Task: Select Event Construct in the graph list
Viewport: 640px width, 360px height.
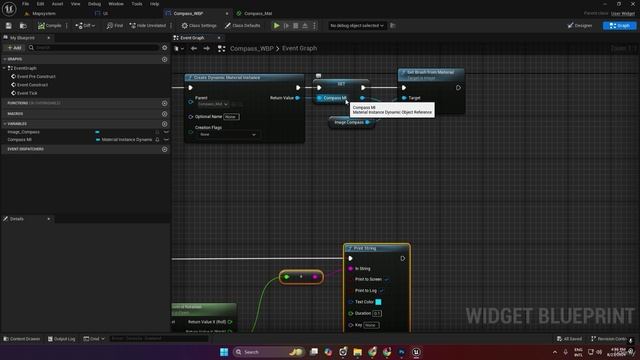Action: [32, 85]
